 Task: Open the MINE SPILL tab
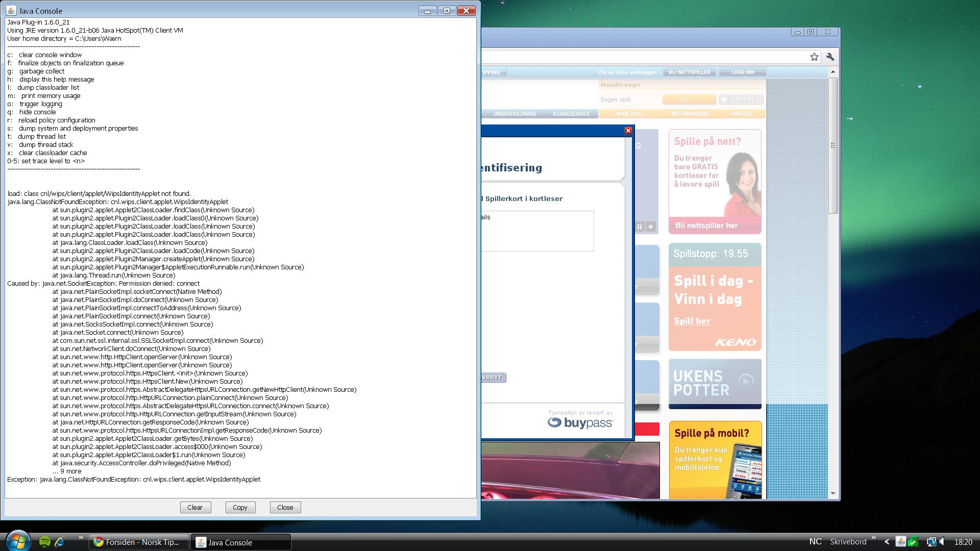[x=630, y=114]
